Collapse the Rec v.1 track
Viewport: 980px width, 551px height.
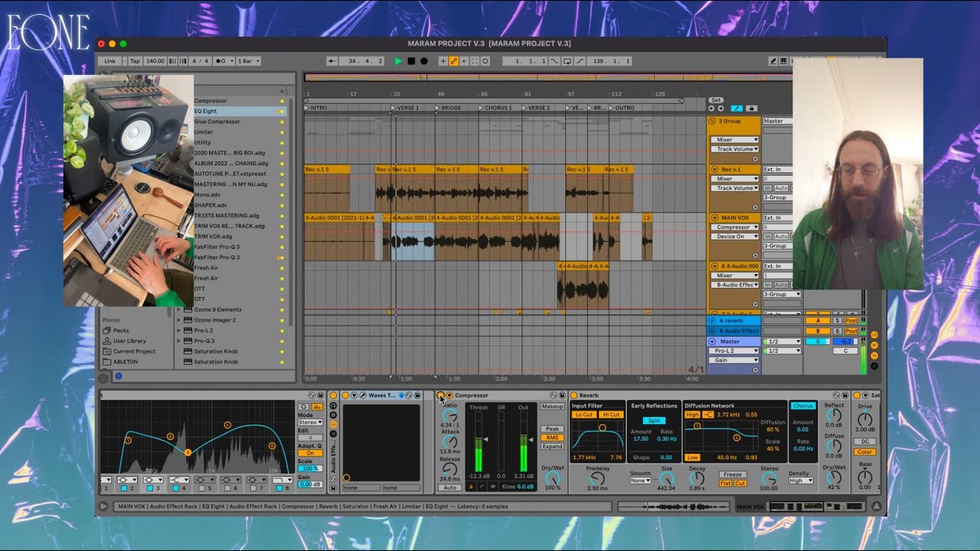coord(715,169)
